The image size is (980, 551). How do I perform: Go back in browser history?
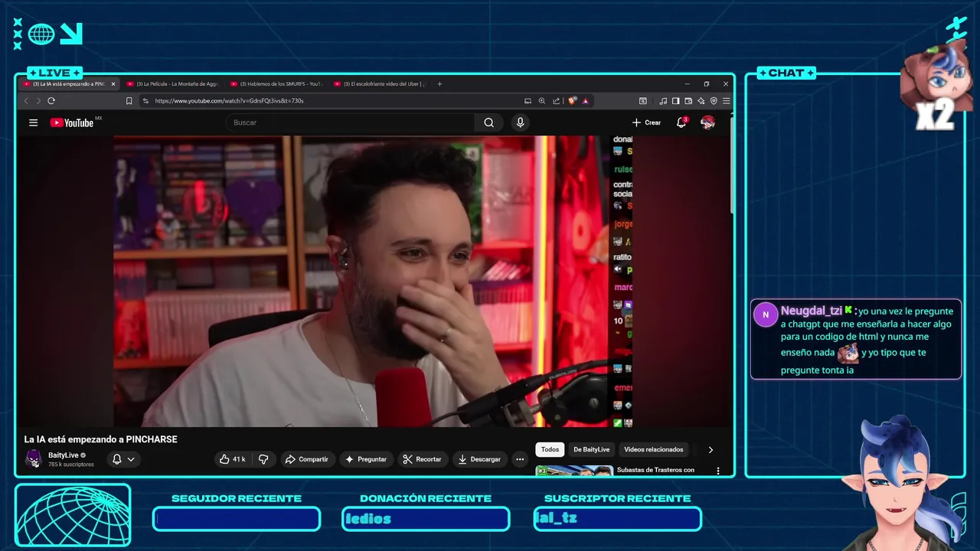tap(26, 100)
